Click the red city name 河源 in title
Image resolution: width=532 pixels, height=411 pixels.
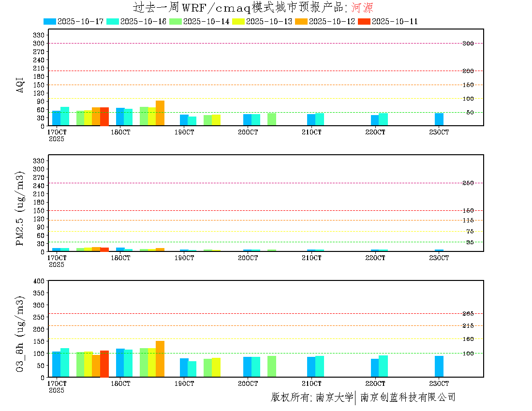(x=362, y=8)
